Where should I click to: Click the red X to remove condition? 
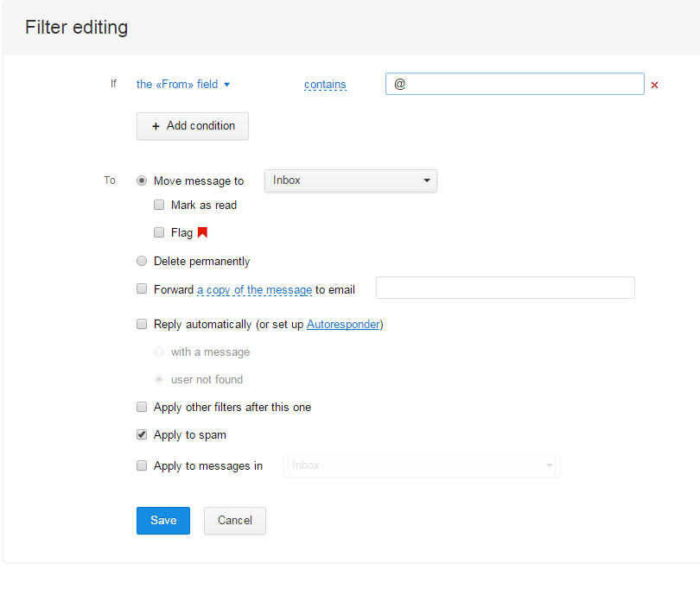(654, 85)
